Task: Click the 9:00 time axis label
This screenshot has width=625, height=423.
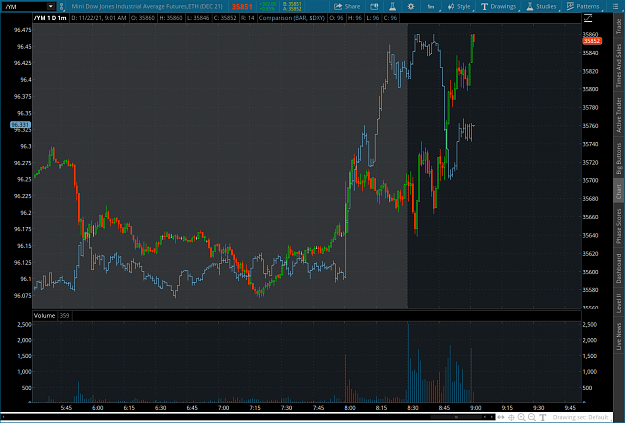Action: click(x=476, y=407)
